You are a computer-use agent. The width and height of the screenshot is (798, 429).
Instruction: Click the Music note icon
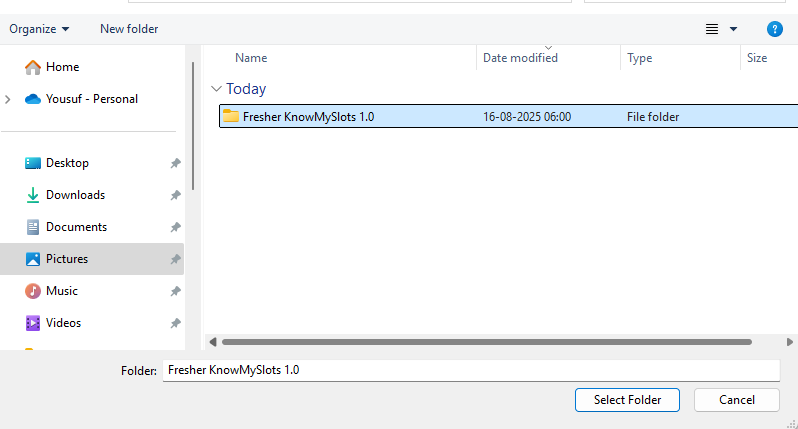point(33,291)
